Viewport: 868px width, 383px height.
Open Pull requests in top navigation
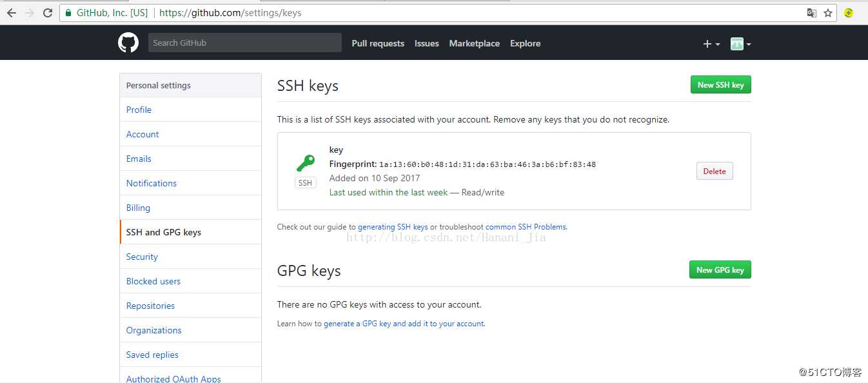coord(378,44)
